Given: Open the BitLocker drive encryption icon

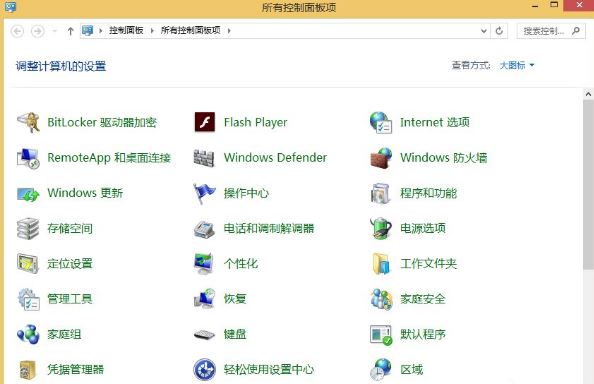Looking at the screenshot, I should (x=28, y=122).
